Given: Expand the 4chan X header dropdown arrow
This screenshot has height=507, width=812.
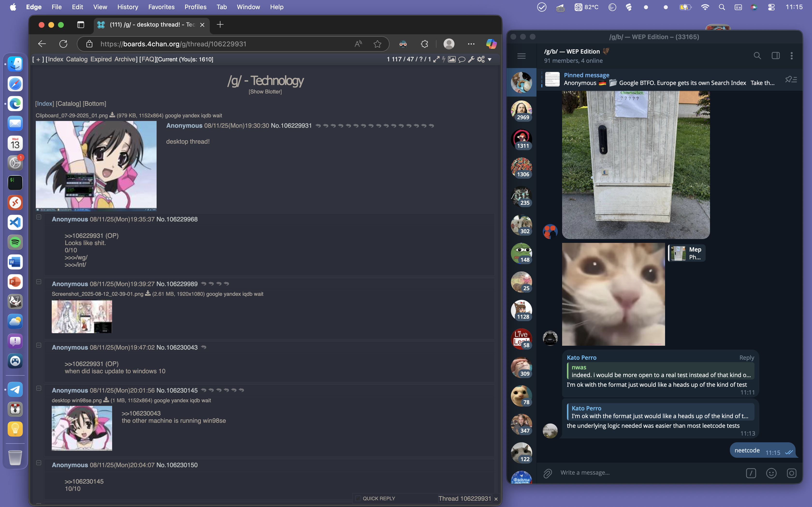Looking at the screenshot, I should [490, 59].
